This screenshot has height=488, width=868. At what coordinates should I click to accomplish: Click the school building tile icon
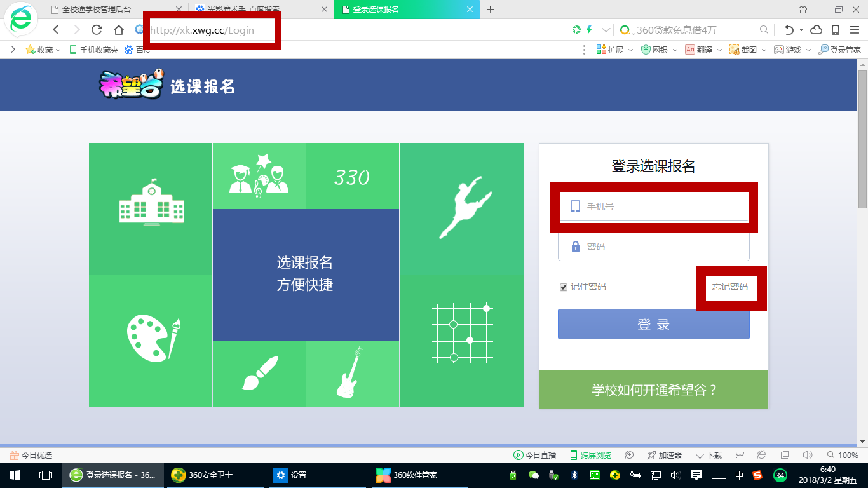coord(151,202)
